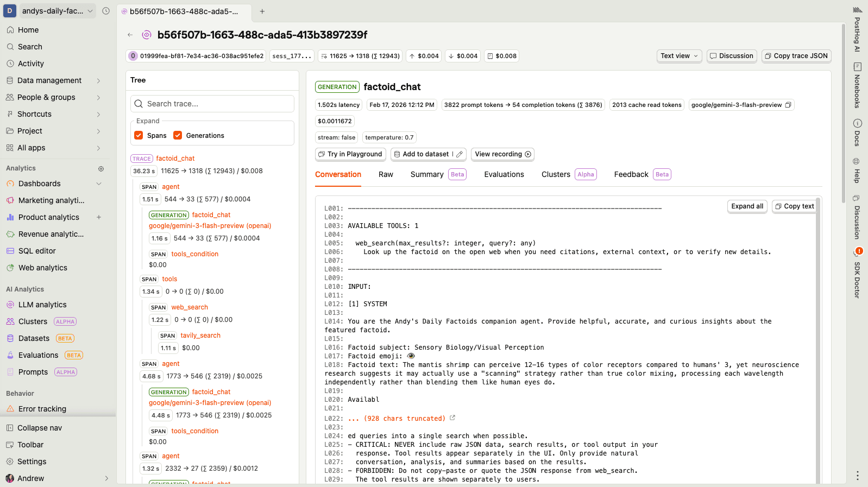Open Home from the sidebar

click(28, 30)
